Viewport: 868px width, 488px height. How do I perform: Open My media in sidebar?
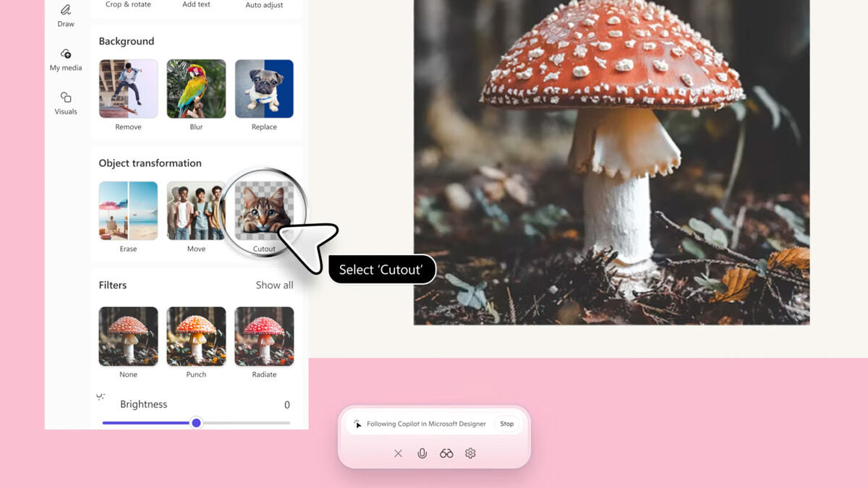point(66,60)
